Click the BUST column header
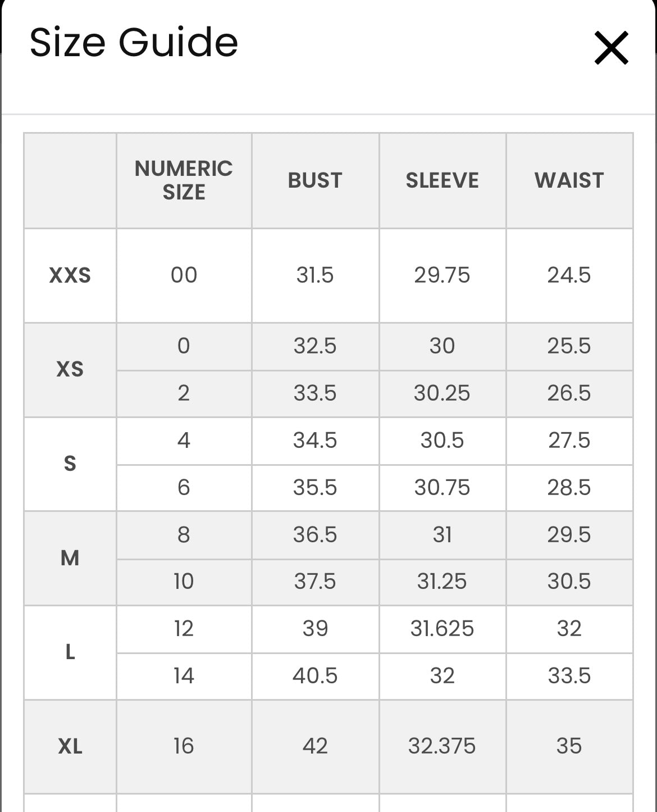 [x=315, y=180]
